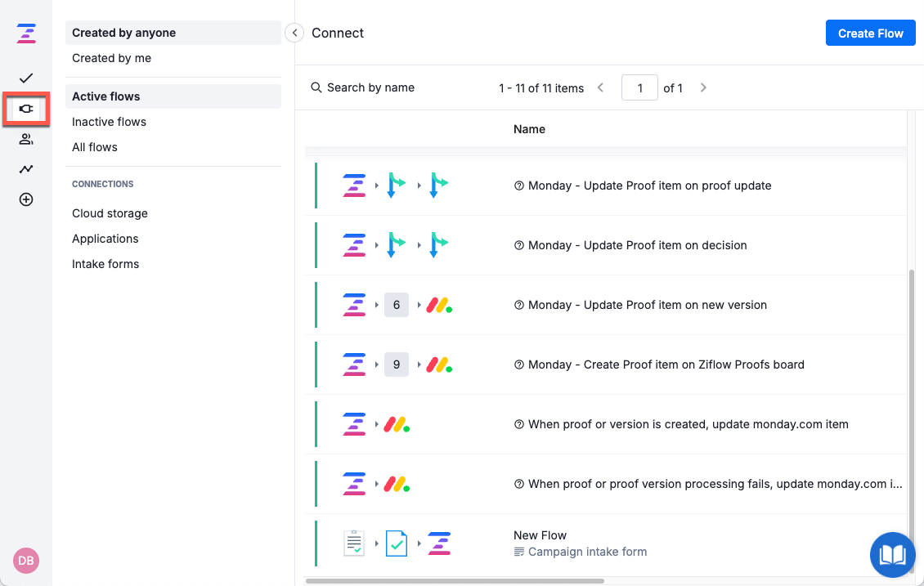The width and height of the screenshot is (924, 586).
Task: Open the Cloud storage connections link
Action: [x=110, y=213]
